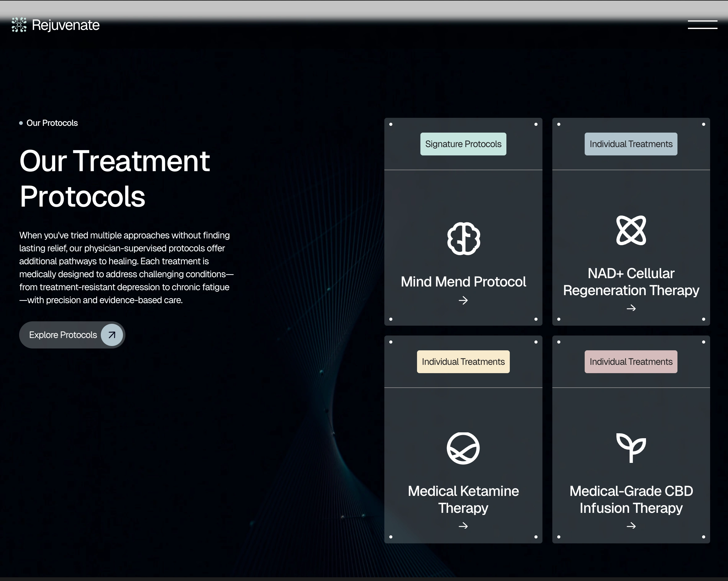Open the Mind Mend Protocol title link

click(x=463, y=282)
